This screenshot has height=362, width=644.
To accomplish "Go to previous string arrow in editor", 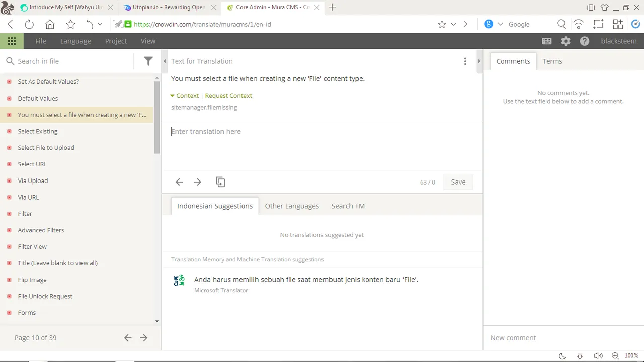I will point(179,182).
